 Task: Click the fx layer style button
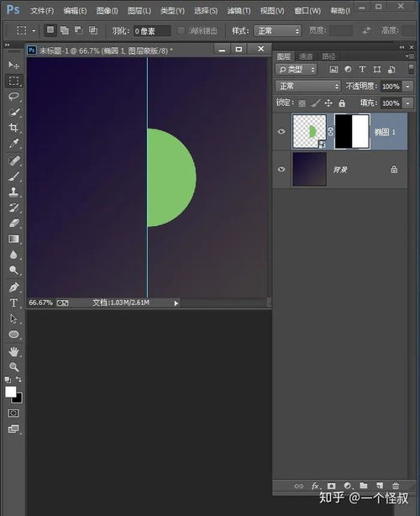point(315,486)
